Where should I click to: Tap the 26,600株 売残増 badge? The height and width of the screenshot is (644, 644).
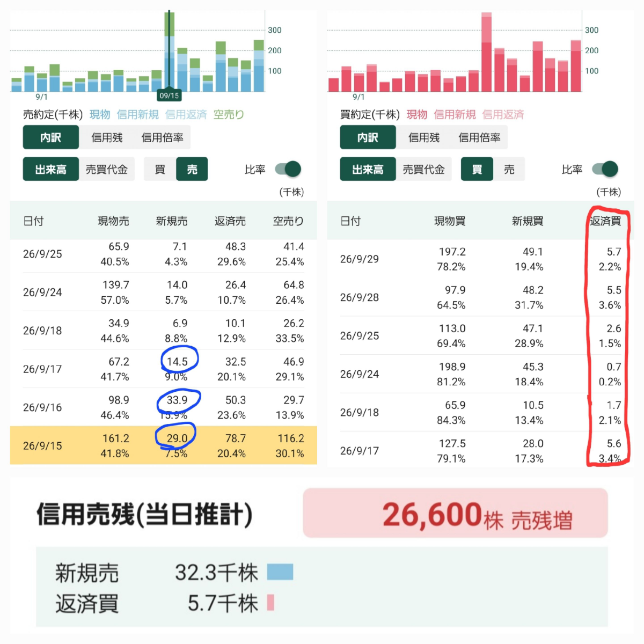coord(456,513)
